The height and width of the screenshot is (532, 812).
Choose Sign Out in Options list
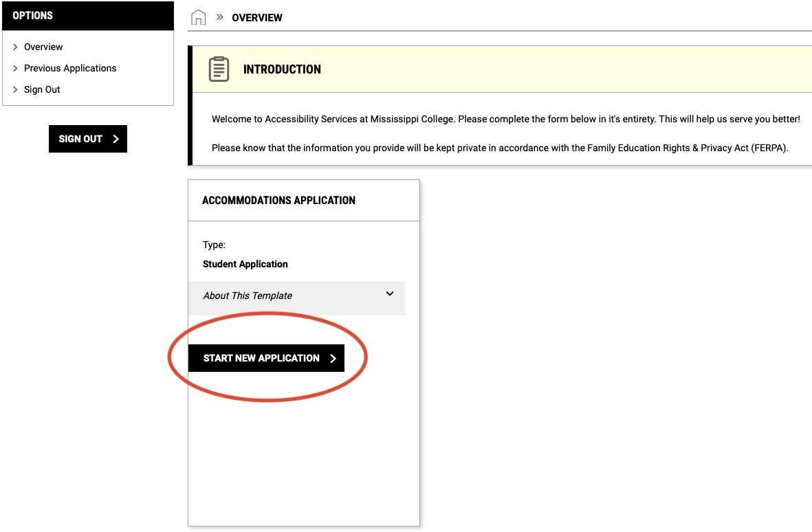click(x=42, y=89)
